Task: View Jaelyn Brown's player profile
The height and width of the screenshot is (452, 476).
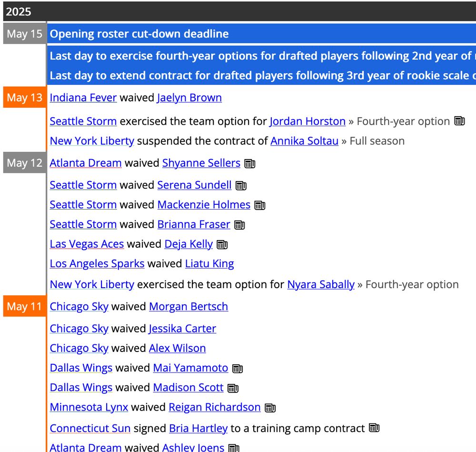Action: (x=189, y=98)
